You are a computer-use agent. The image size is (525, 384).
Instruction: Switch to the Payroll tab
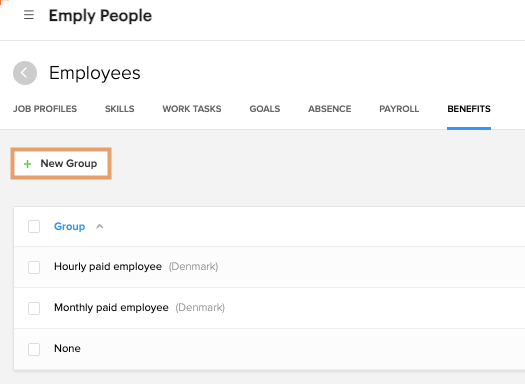[x=399, y=109]
